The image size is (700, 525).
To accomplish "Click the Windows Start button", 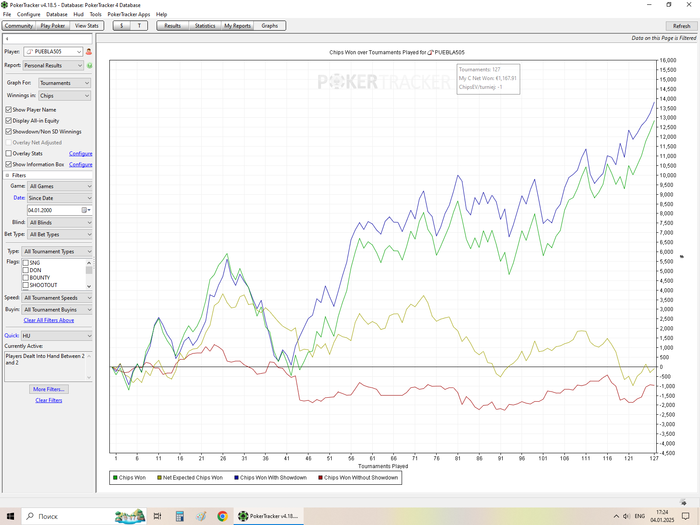I will 9,516.
